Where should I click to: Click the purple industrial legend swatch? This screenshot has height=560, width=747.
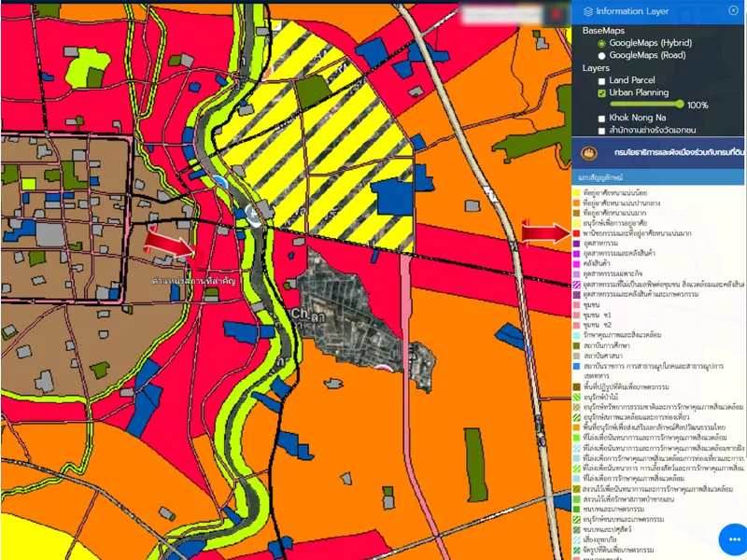click(x=577, y=244)
